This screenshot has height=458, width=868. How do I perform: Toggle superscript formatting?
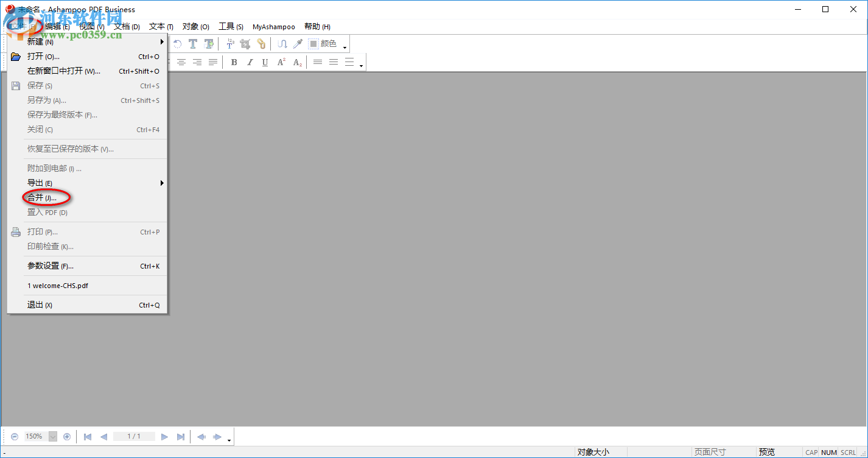point(281,62)
